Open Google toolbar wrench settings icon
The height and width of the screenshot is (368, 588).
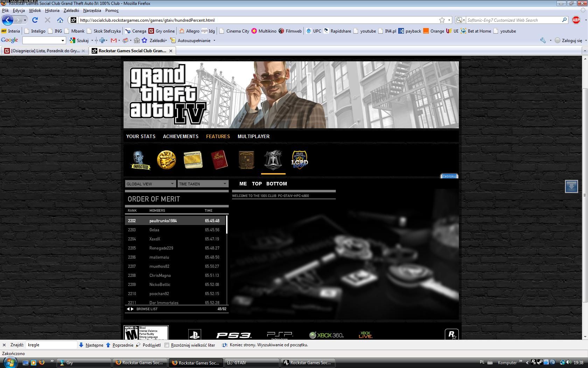(543, 40)
